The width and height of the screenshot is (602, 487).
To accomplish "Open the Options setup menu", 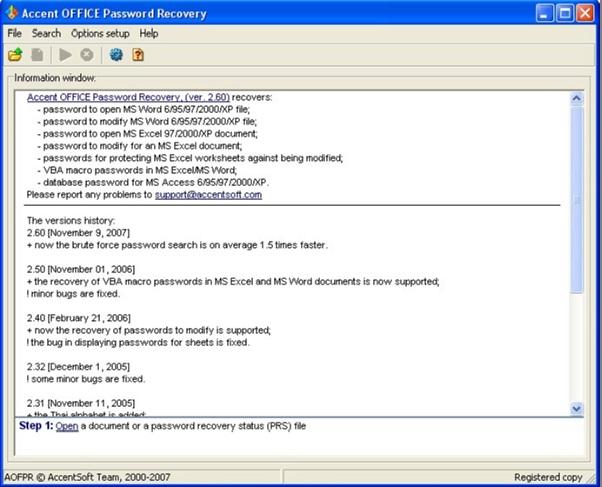I will [100, 33].
